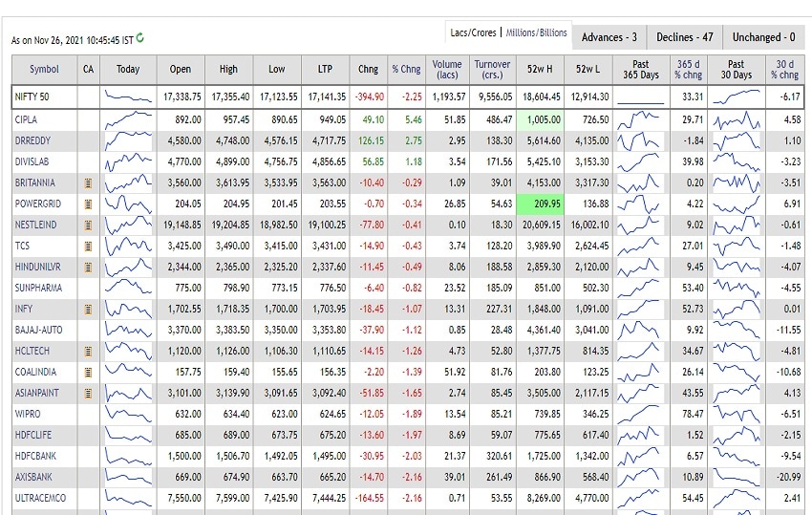The width and height of the screenshot is (812, 515).
Task: Click AXISBANK 30 d change -20.99
Action: pyautogui.click(x=789, y=477)
